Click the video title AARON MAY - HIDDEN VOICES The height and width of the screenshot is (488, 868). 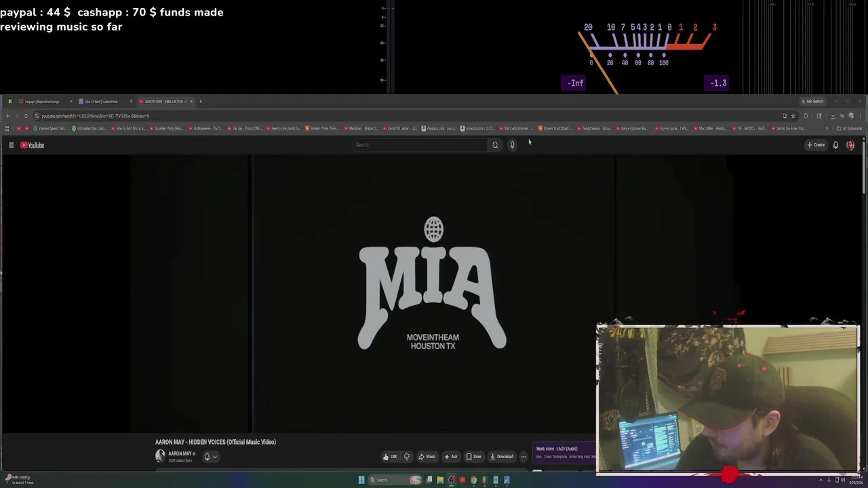tap(216, 442)
